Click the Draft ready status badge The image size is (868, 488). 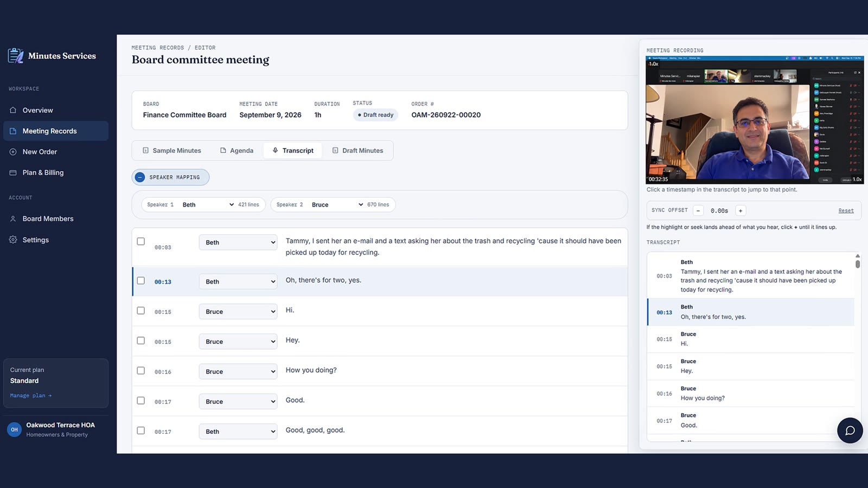375,115
